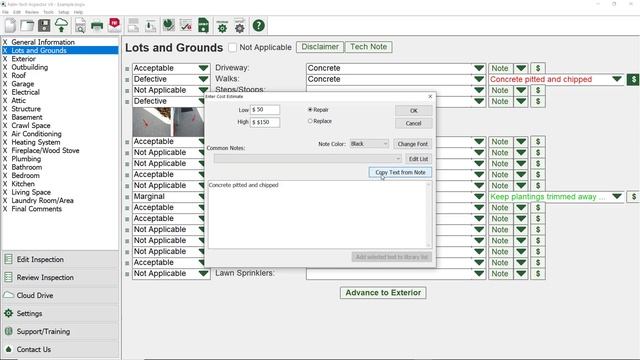Viewport: 640px width, 360px height.
Task: Open the green pie chart check icon
Action: click(x=168, y=25)
